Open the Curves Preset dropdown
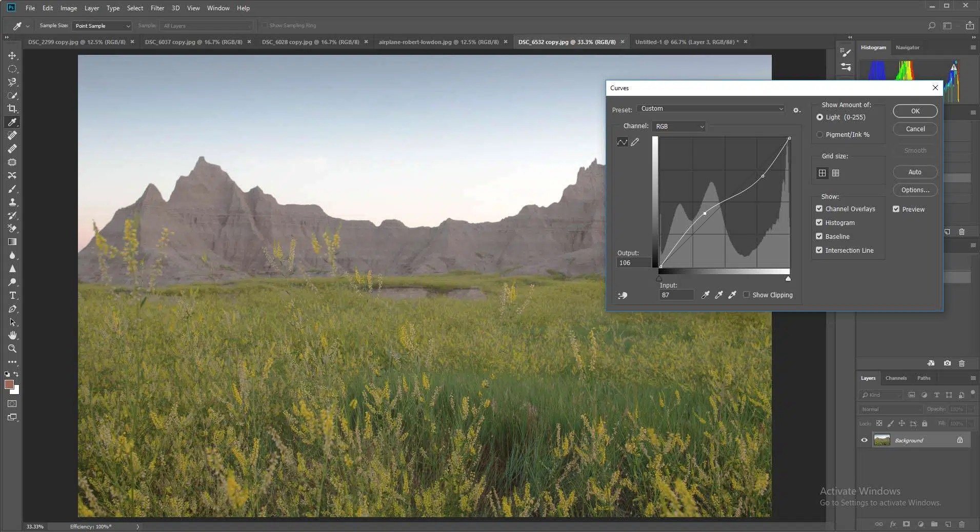This screenshot has width=980, height=532. coord(711,109)
